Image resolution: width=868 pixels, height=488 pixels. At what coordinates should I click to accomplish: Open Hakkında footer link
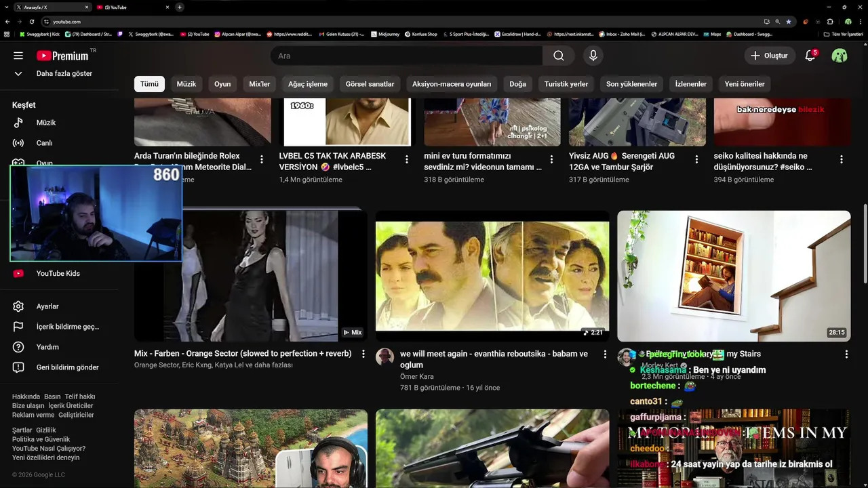pos(26,396)
